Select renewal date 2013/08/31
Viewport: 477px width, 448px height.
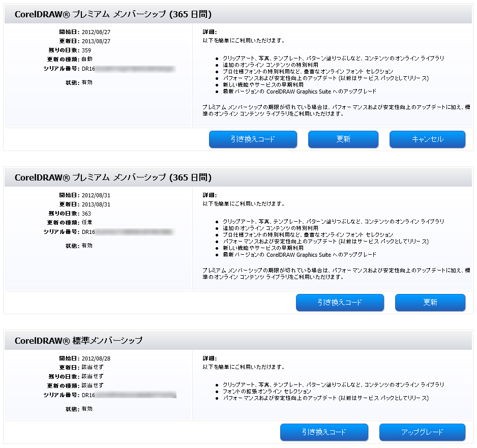[96, 205]
